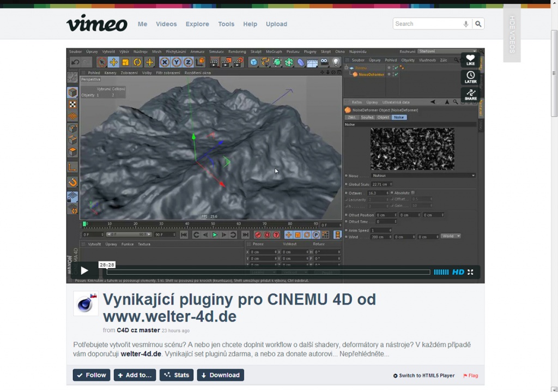The width and height of the screenshot is (558, 392).
Task: Select the Model mode cube icon
Action: (x=72, y=92)
